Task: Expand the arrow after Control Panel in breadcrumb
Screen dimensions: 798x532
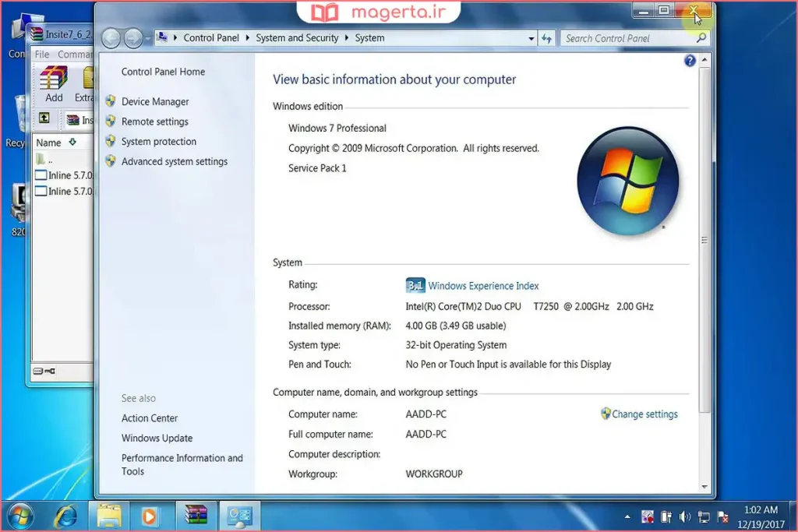Action: 248,38
